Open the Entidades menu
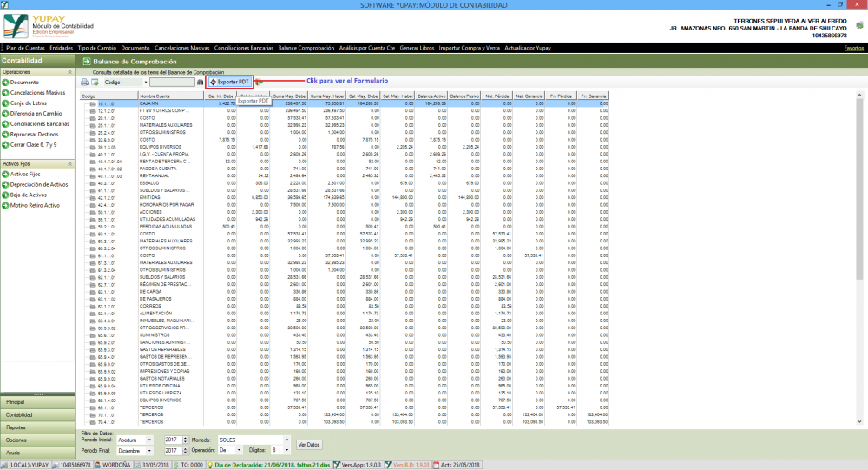868x470 pixels. tap(61, 48)
